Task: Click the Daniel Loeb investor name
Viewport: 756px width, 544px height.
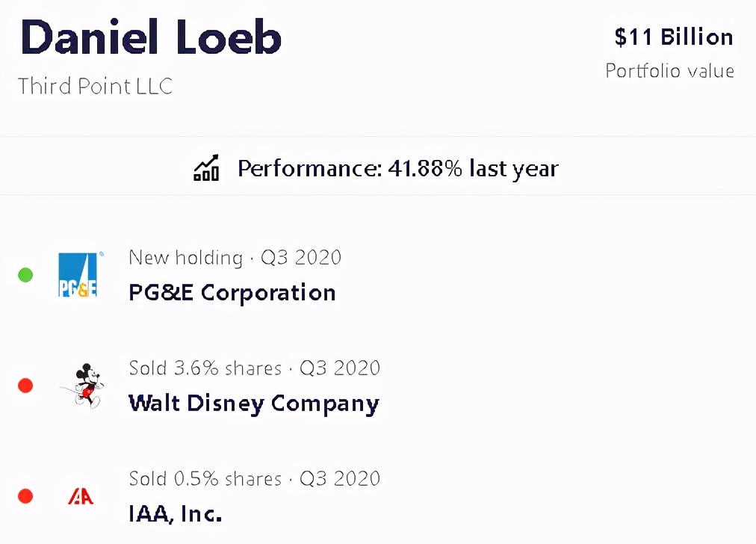Action: coord(151,37)
